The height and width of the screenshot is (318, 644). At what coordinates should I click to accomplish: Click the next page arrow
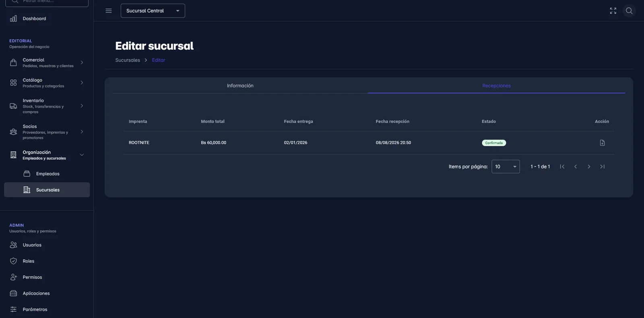click(x=589, y=166)
